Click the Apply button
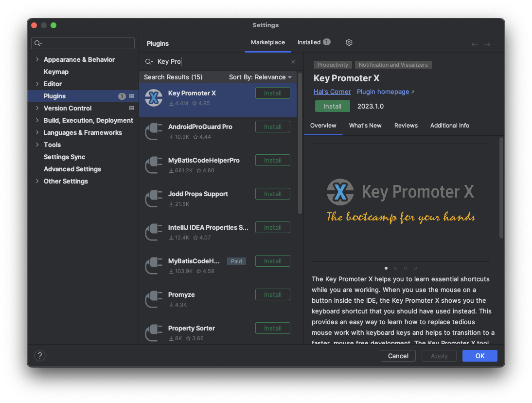The image size is (532, 403). [x=439, y=356]
